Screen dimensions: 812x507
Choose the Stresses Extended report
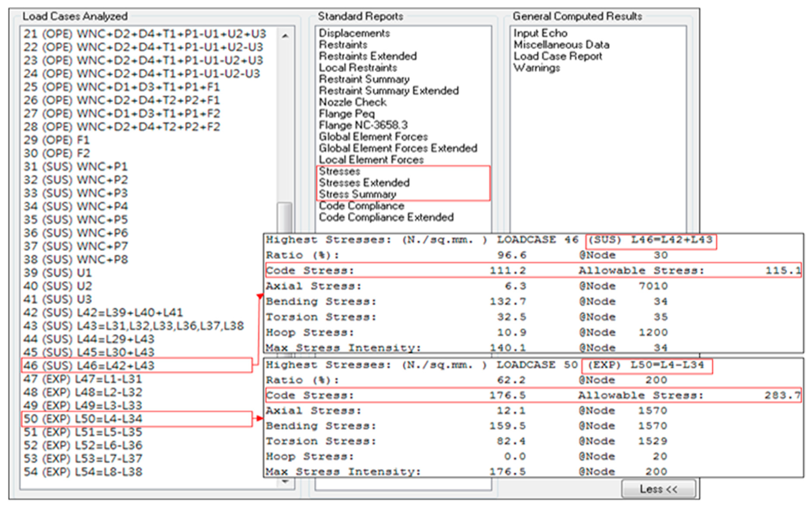pos(364,183)
